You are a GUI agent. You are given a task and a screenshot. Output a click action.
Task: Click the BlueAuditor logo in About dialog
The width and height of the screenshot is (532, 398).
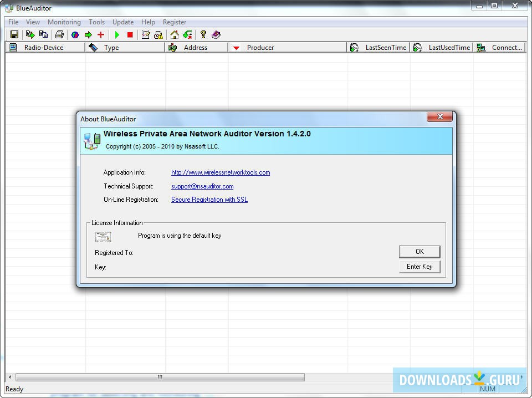pos(92,141)
